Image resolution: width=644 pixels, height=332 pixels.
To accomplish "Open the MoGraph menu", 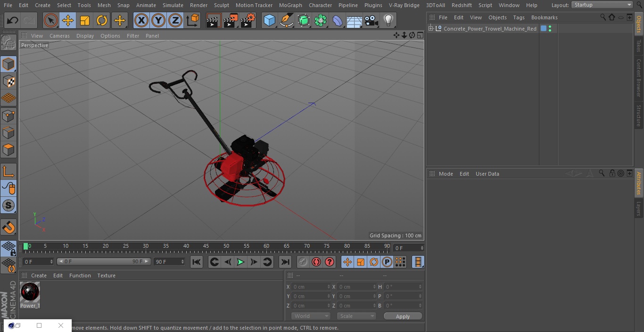I will 290,5.
